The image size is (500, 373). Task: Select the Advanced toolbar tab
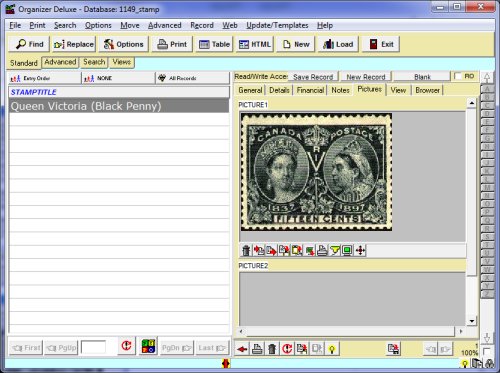tap(60, 62)
